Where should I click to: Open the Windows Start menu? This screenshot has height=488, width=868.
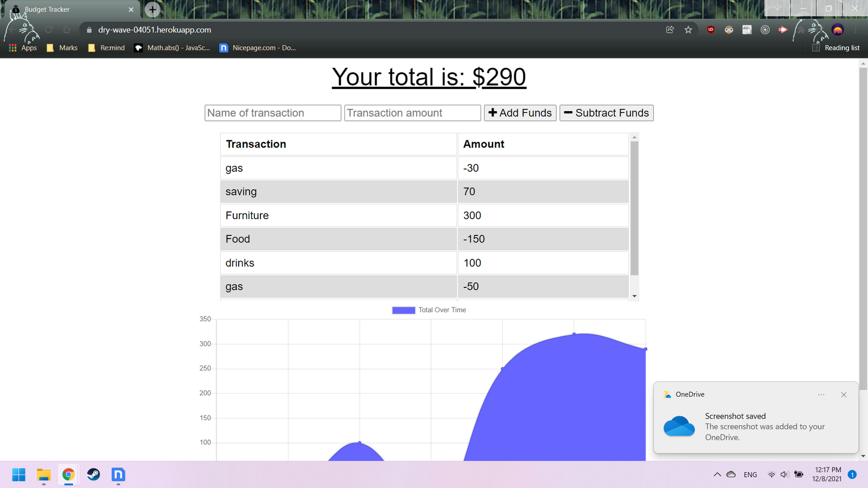[x=18, y=475]
